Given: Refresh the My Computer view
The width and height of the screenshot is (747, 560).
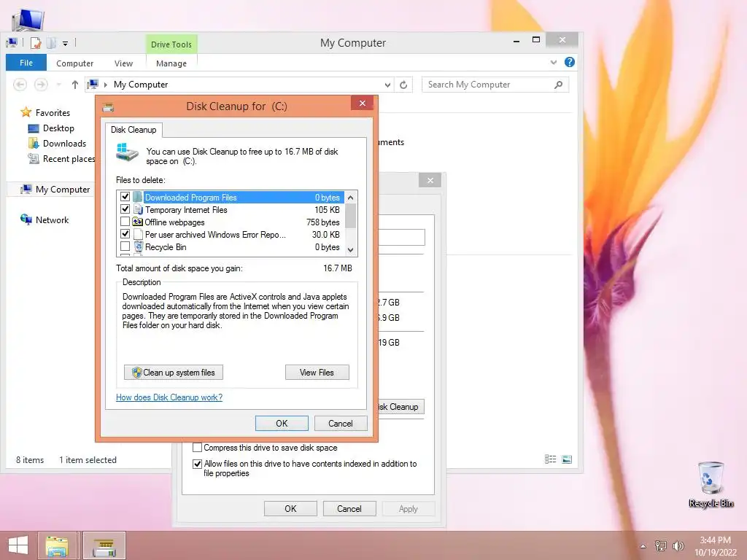Looking at the screenshot, I should (403, 85).
